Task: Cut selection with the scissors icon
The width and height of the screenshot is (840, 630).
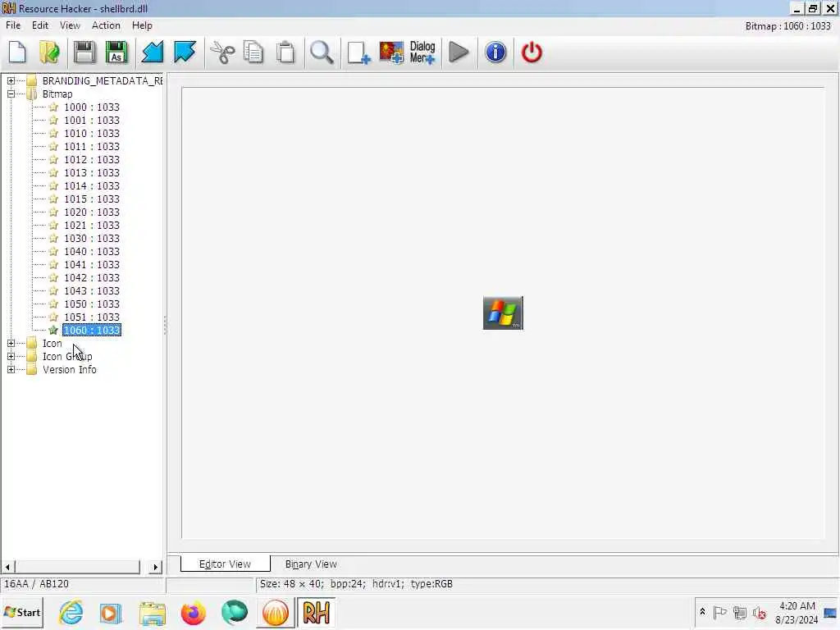Action: [221, 52]
